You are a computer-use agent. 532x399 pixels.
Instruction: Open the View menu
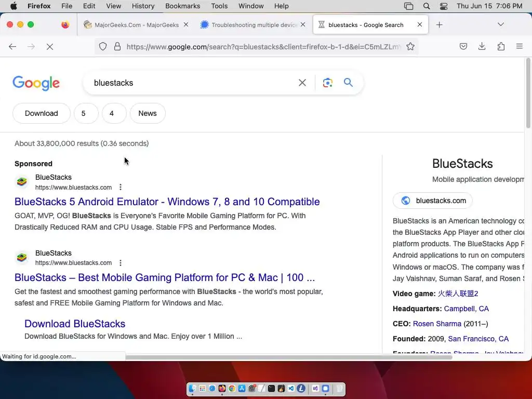pyautogui.click(x=113, y=6)
